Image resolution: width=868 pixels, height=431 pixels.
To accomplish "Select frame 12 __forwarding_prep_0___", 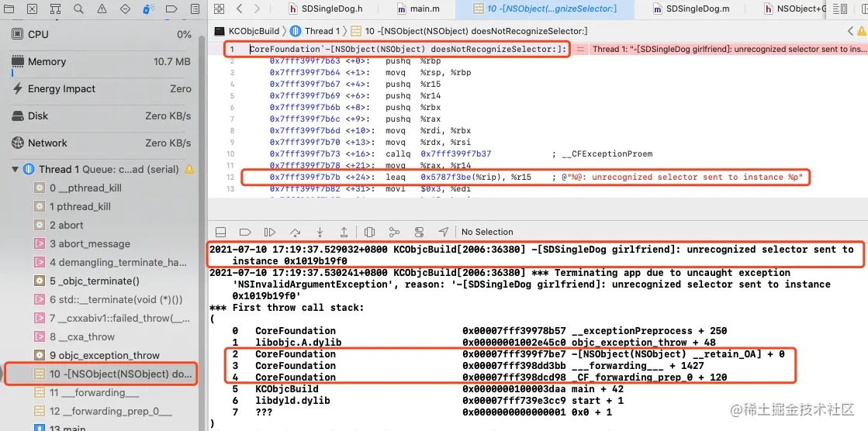I will 102,411.
